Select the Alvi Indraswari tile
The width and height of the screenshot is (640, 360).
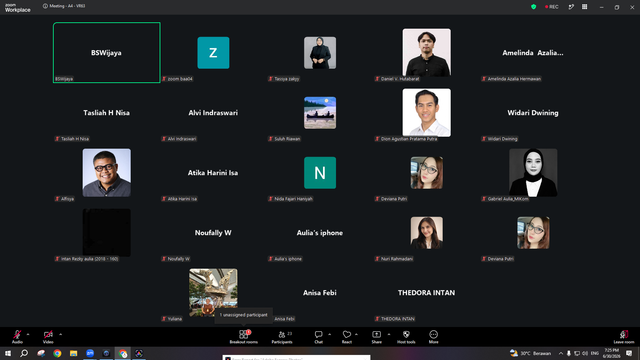[x=213, y=113]
